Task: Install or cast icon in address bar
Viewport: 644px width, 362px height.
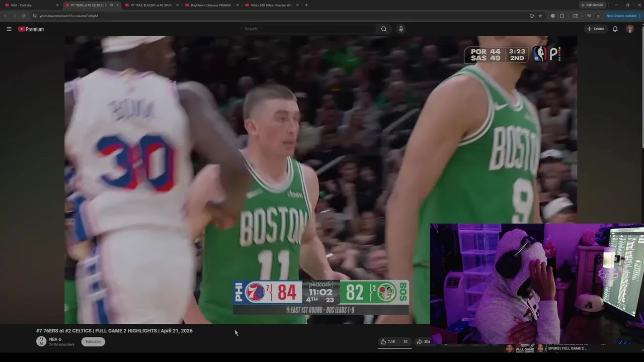Action: pyautogui.click(x=532, y=16)
